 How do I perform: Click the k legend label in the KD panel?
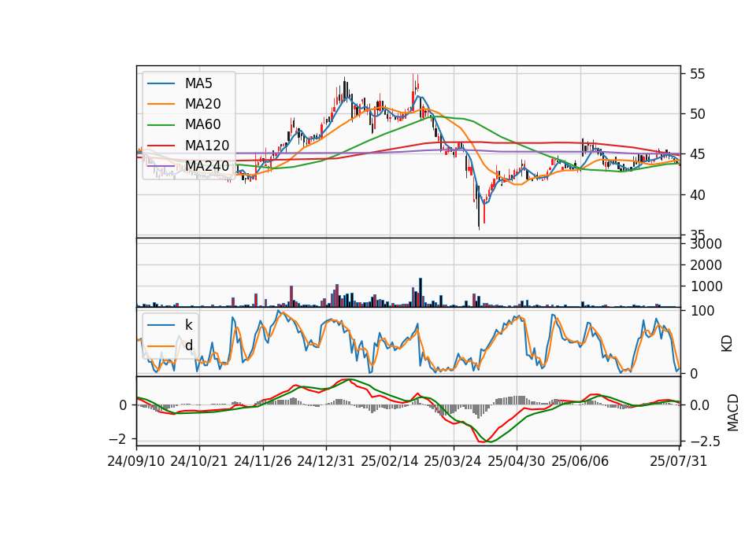coord(188,324)
